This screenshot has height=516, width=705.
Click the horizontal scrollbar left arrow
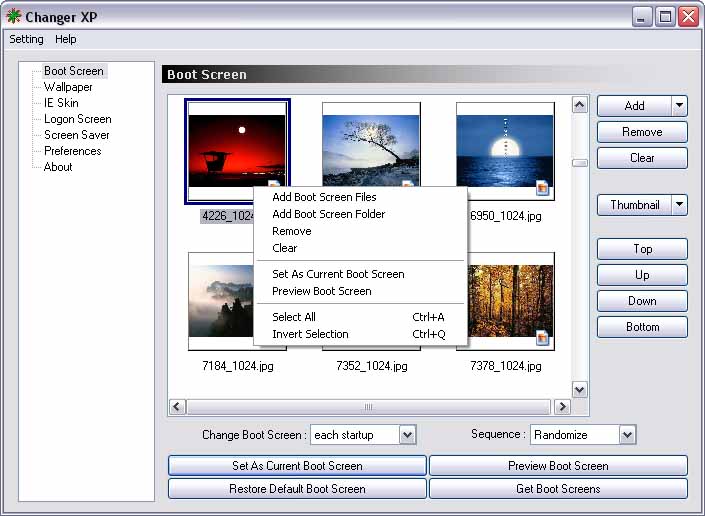tap(177, 407)
